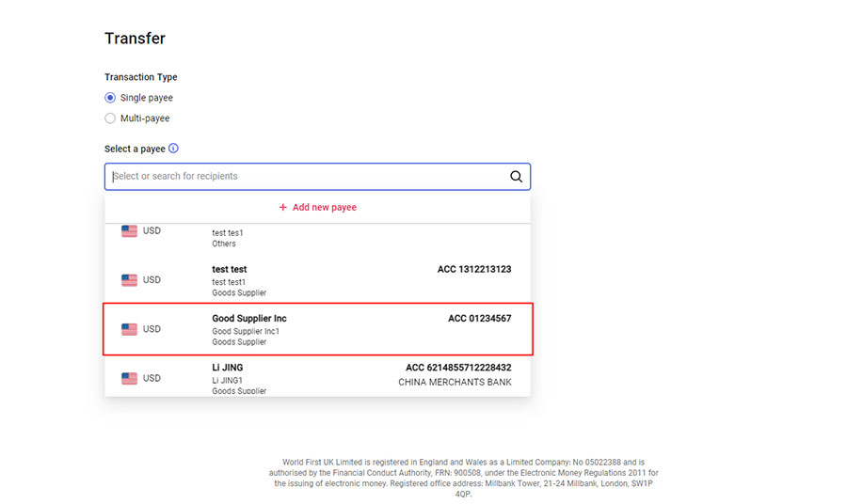Select the Good Supplier Inc payee name
This screenshot has width=847, height=504.
[x=249, y=319]
